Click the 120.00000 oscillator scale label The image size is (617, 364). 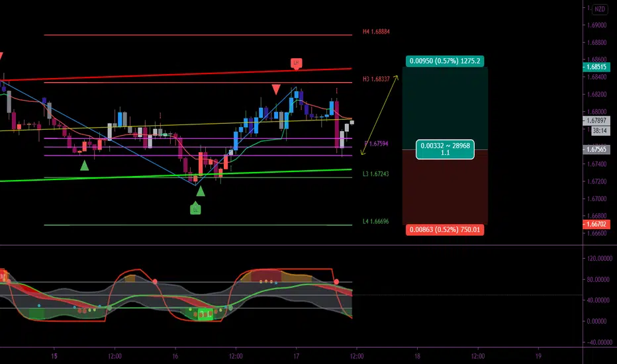point(599,259)
